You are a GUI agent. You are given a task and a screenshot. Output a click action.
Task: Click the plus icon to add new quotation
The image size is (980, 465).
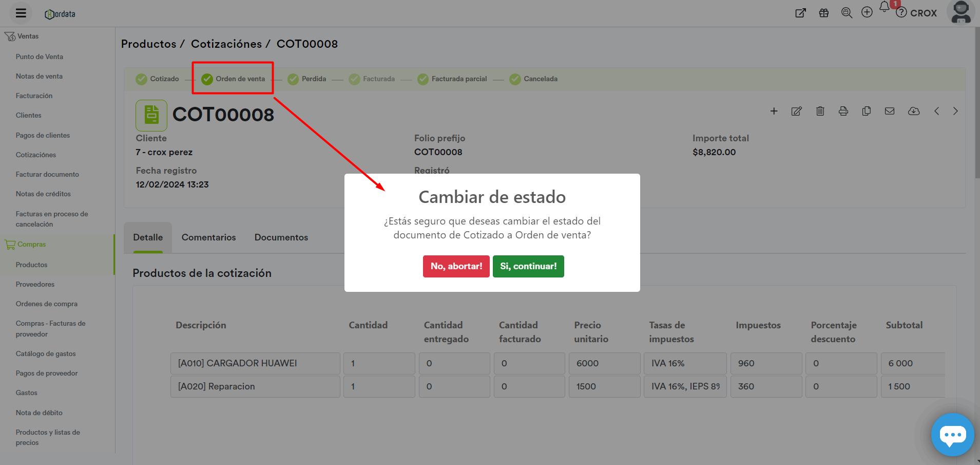(x=774, y=111)
